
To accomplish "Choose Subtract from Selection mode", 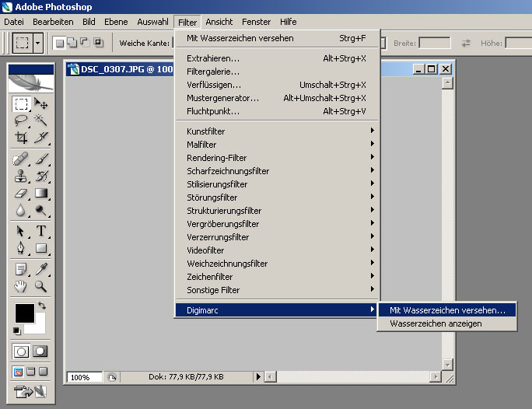I will [x=84, y=43].
